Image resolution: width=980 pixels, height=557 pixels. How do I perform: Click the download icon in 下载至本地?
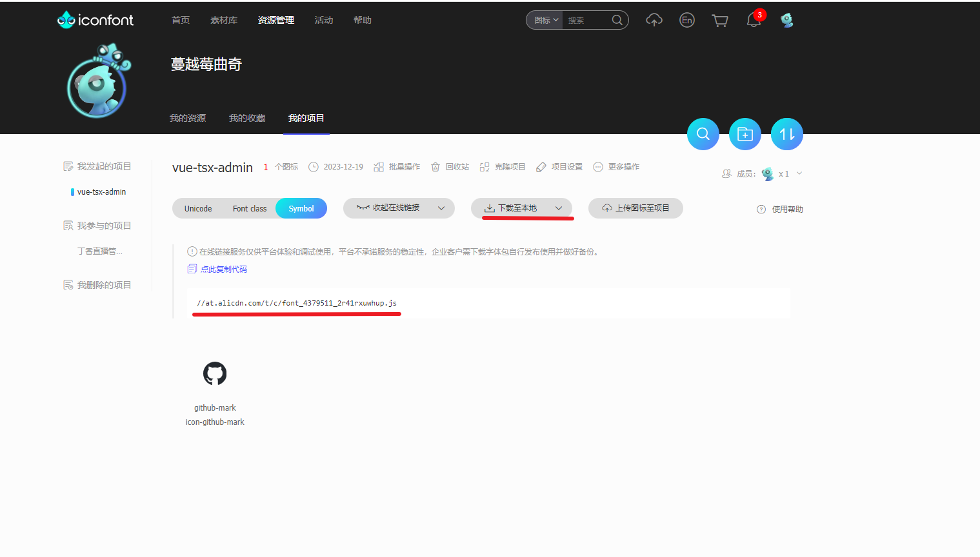(490, 208)
